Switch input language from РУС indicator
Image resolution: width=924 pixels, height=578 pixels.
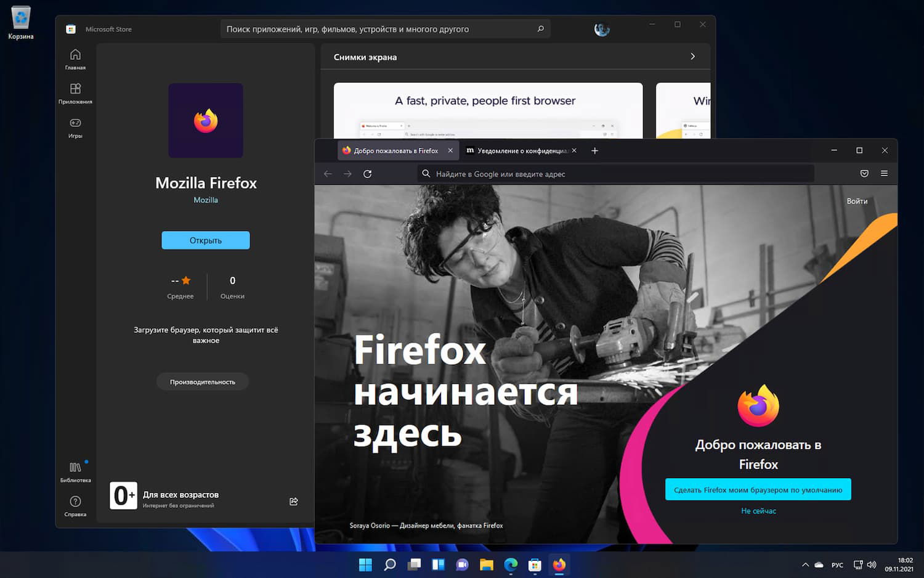pos(837,565)
